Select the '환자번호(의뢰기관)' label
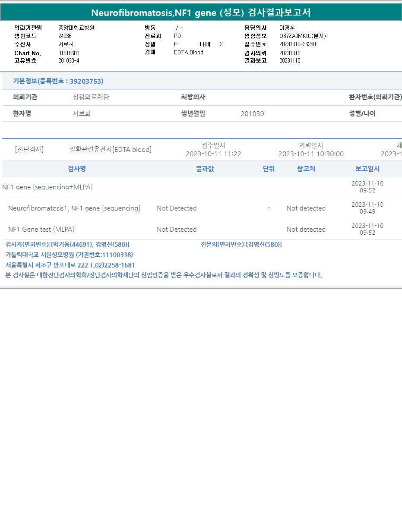The width and height of the screenshot is (402, 532). 375,98
